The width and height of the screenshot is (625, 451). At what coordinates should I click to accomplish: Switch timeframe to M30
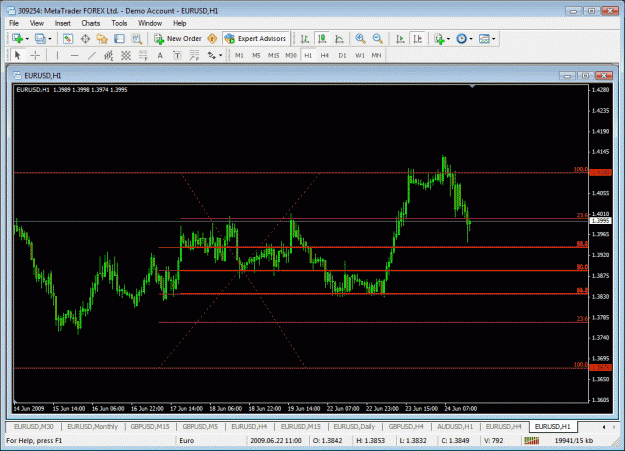(x=291, y=55)
